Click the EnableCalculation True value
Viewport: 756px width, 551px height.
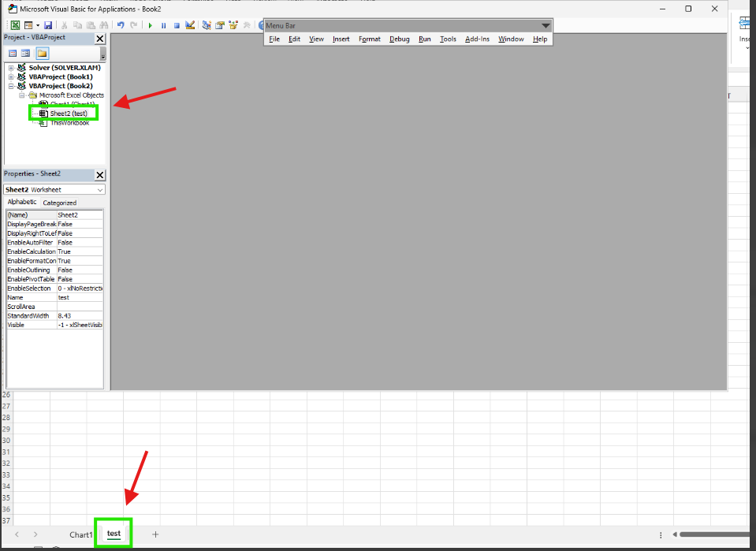coord(80,251)
